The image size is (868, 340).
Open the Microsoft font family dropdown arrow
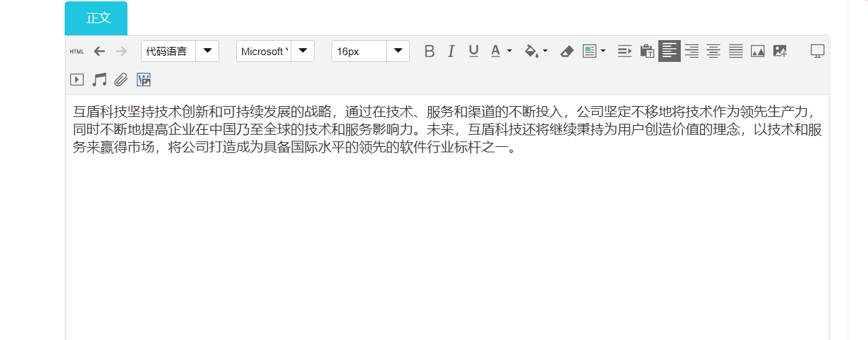(302, 51)
